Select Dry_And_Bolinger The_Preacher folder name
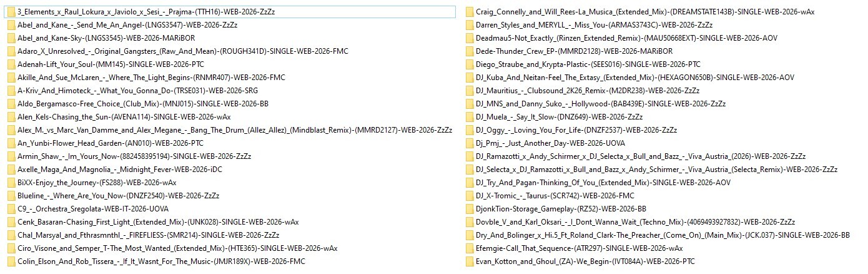Image resolution: width=868 pixels, height=274 pixels. [x=663, y=235]
